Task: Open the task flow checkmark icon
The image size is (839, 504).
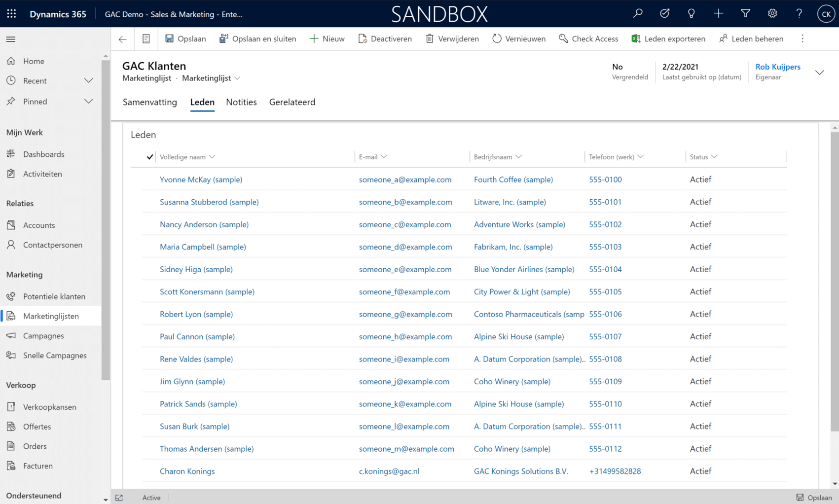Action: [x=664, y=14]
